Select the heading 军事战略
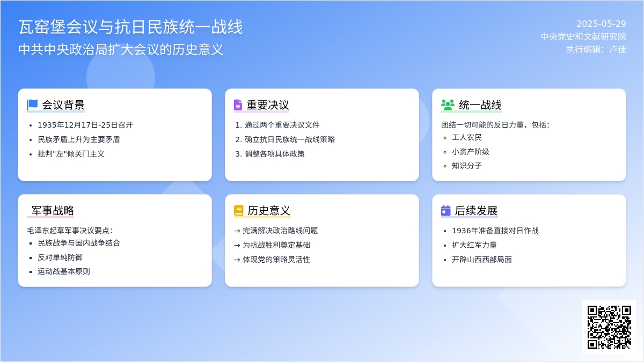The image size is (644, 362). click(53, 210)
